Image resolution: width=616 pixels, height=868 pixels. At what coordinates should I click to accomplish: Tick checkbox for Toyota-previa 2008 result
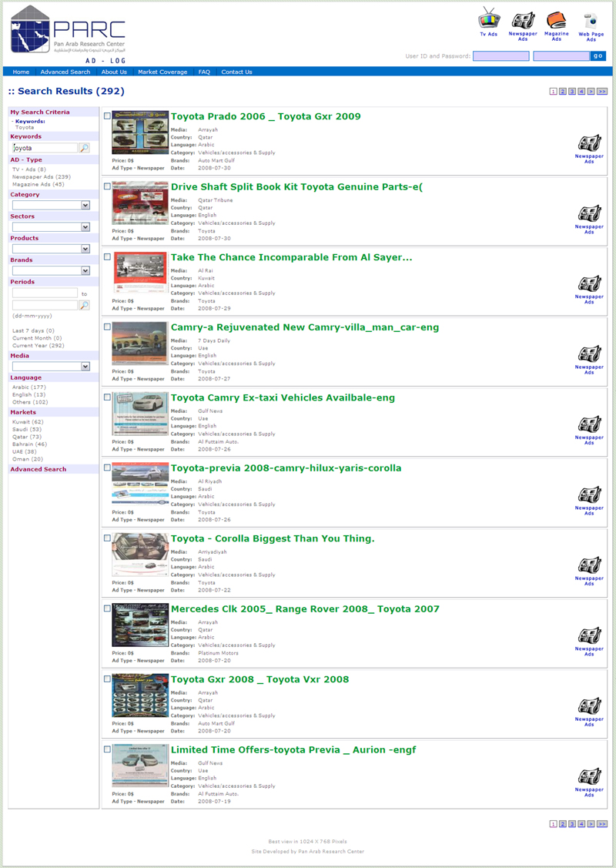pos(107,468)
